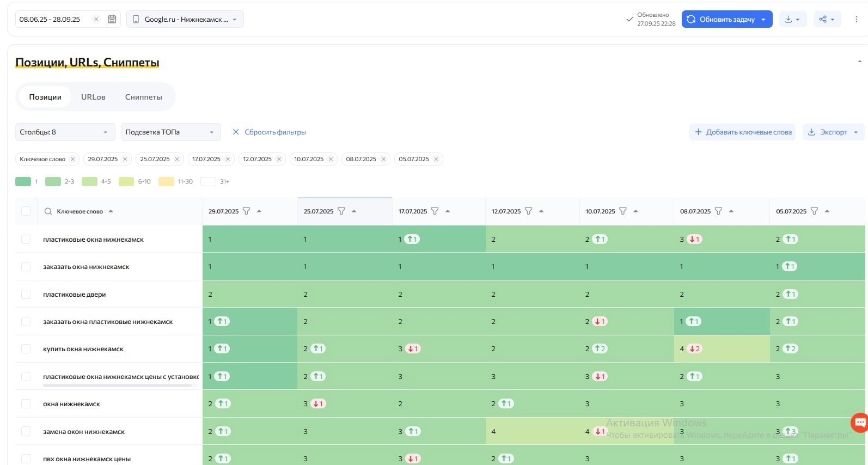This screenshot has height=465, width=868.
Task: Toggle the select-all checkbox in table header
Action: 26,211
